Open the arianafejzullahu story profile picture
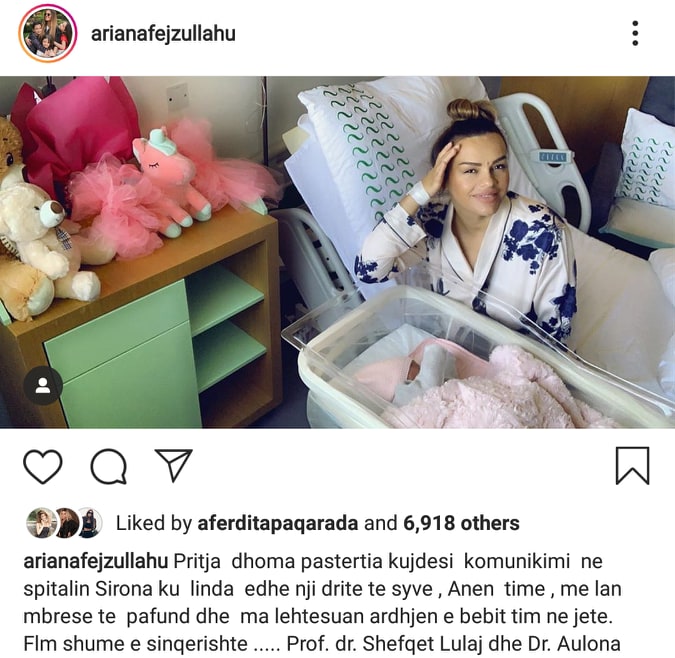This screenshot has width=675, height=658. click(x=48, y=34)
